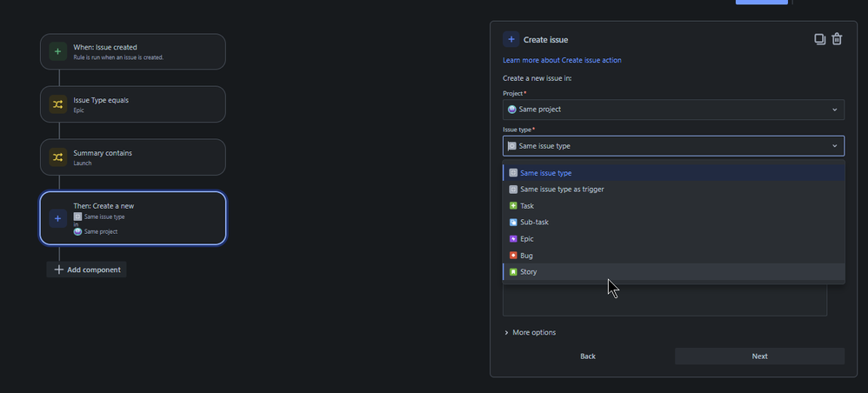This screenshot has height=393, width=868.
Task: Choose Story from issue type list
Action: coord(674,272)
